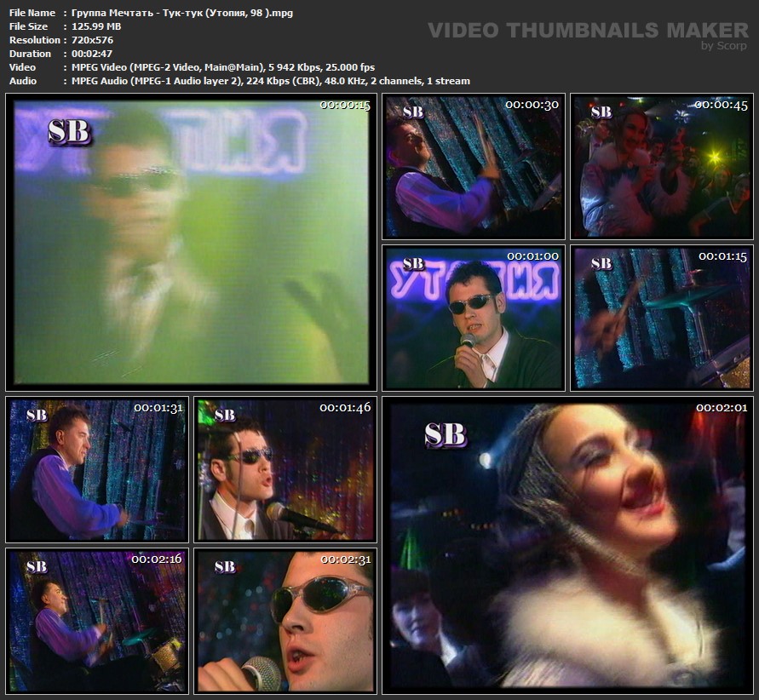Click the SB logo in the 00:00:45 thumbnail

(x=601, y=112)
